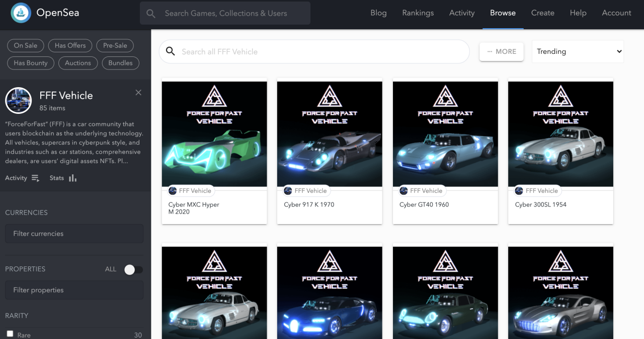Focus the Search Games, Collections & Users field
644x339 pixels.
tap(225, 14)
